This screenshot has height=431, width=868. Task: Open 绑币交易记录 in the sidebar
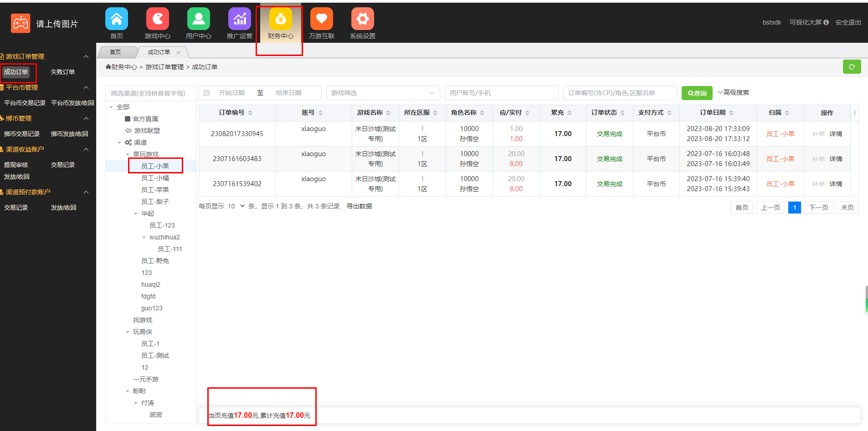22,134
